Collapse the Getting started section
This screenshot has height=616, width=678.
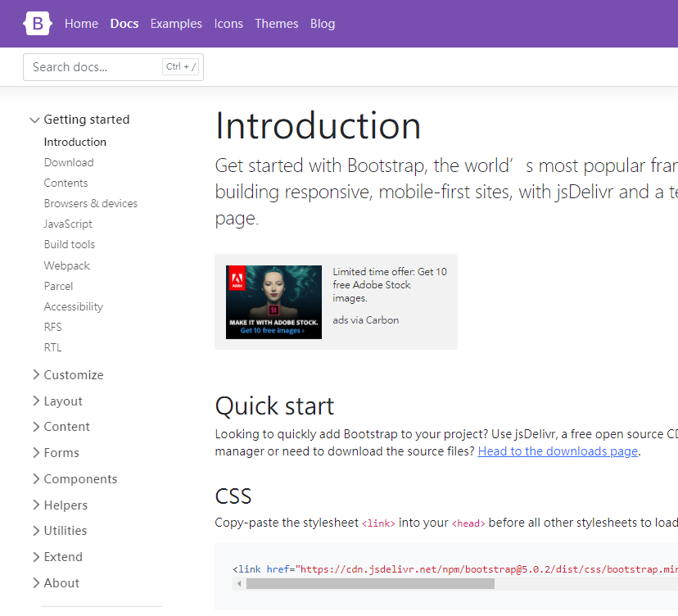coord(79,120)
